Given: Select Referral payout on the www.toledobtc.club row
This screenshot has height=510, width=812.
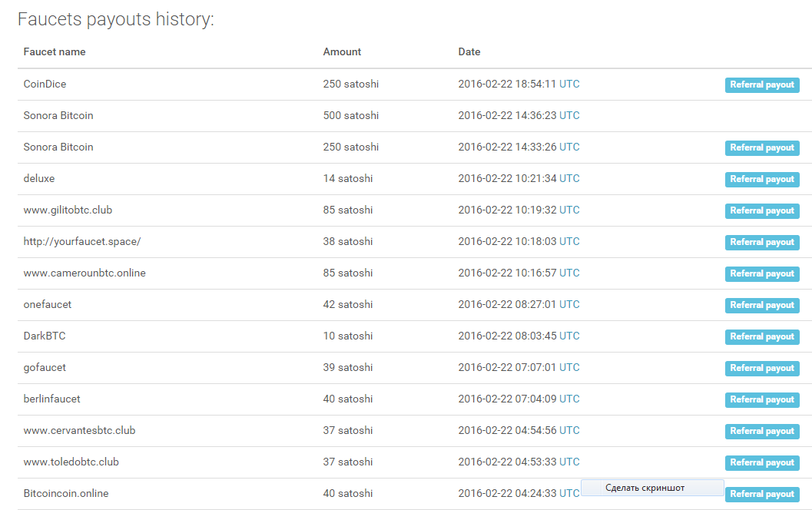Looking at the screenshot, I should point(762,463).
